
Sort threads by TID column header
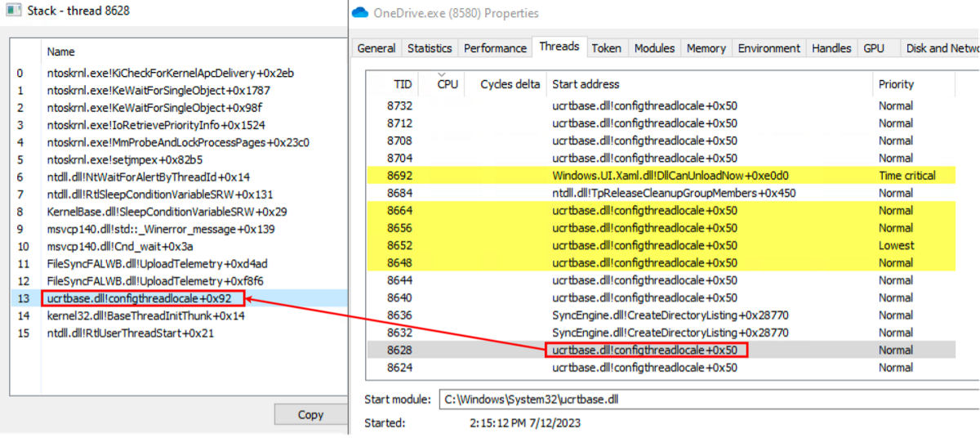tap(403, 84)
